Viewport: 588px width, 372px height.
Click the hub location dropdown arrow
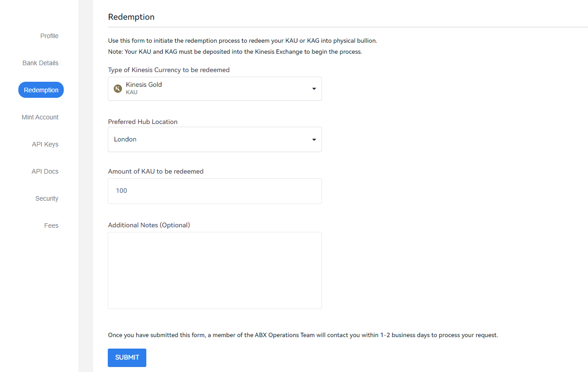pos(314,140)
